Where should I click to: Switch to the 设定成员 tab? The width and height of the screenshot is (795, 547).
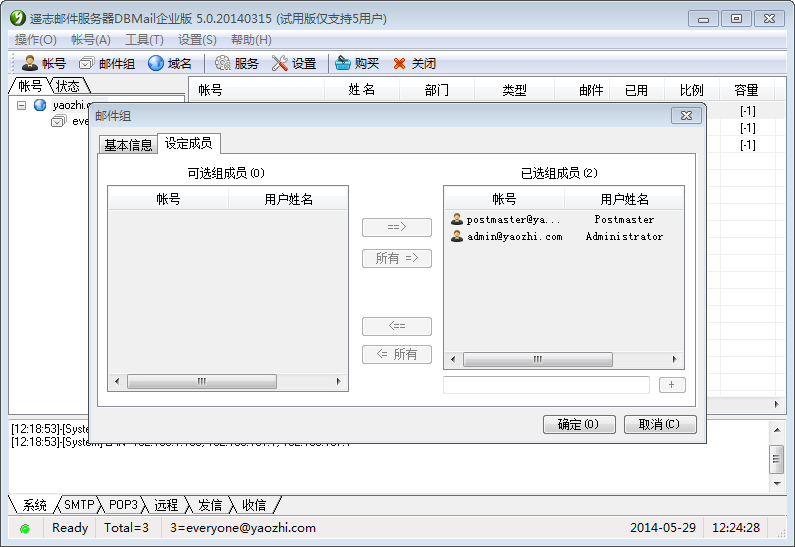(189, 143)
